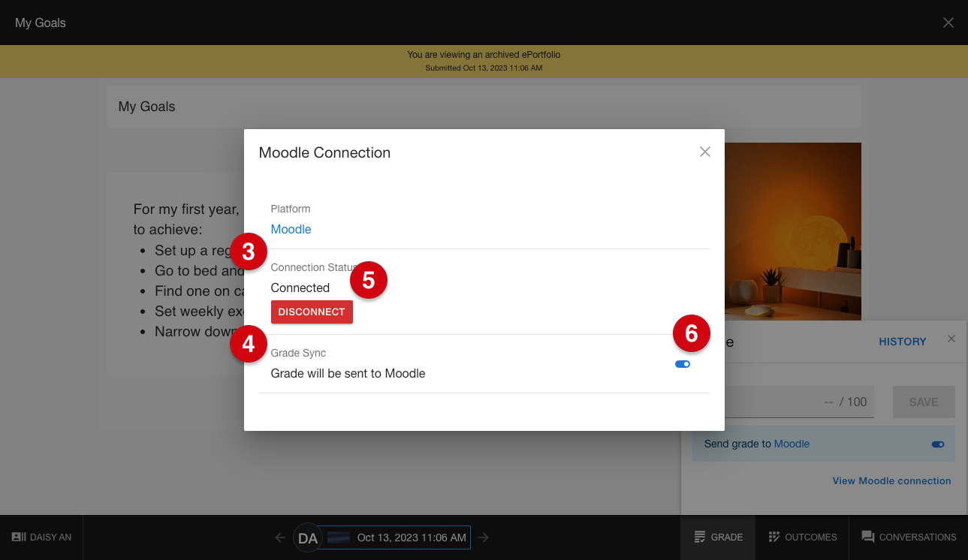Open View Moodle connection link
This screenshot has height=560, width=968.
point(891,480)
